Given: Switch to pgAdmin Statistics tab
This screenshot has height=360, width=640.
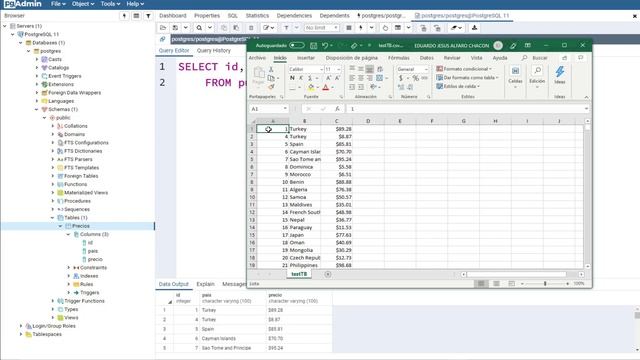Looking at the screenshot, I should point(257,16).
